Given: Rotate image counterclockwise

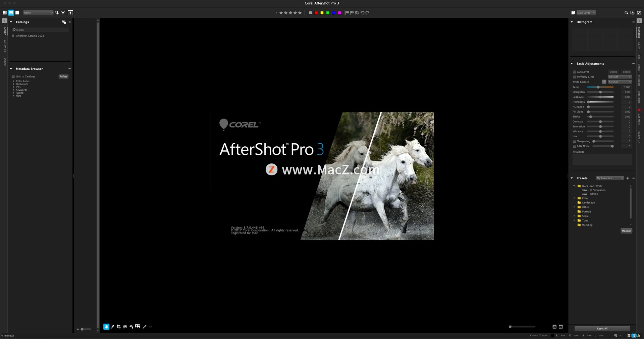Looking at the screenshot, I should (362, 13).
